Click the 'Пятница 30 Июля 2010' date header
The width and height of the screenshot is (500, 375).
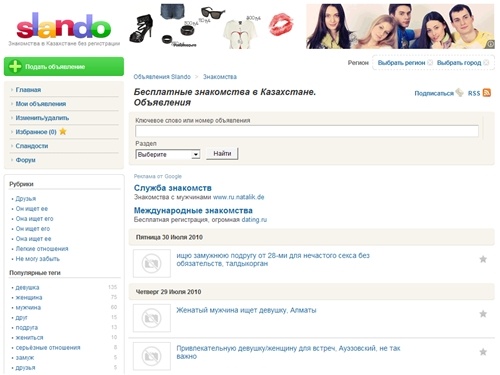(x=169, y=237)
